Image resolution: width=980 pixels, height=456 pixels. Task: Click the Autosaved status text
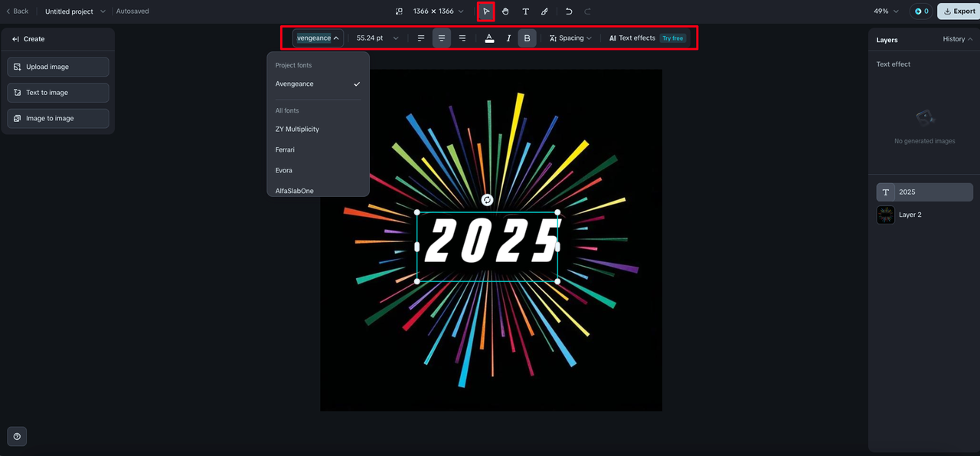[132, 11]
